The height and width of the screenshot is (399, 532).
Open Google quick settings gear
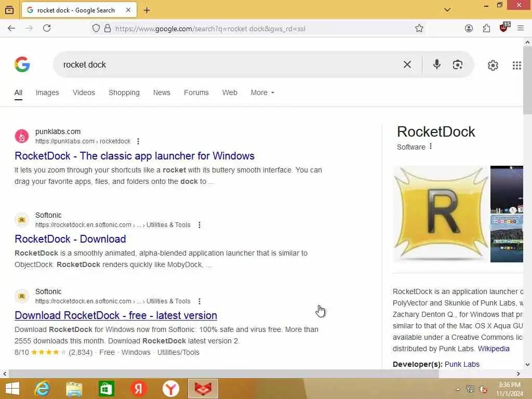click(x=493, y=65)
